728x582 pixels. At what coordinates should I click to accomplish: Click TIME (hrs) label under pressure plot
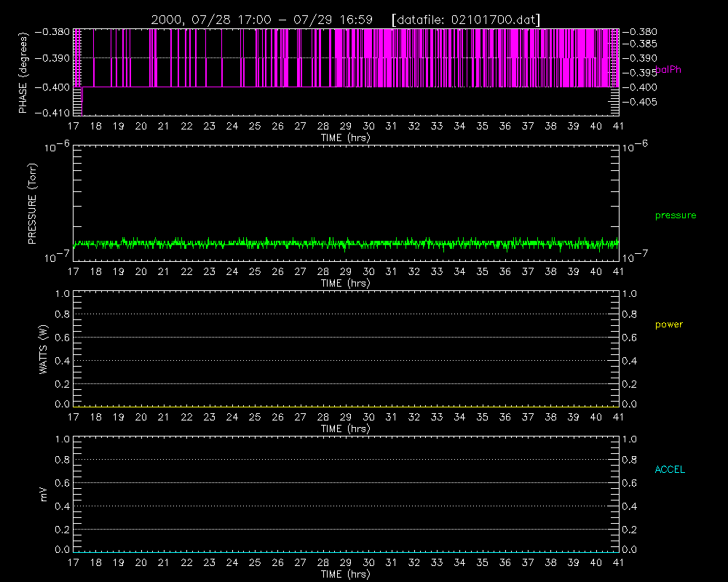[345, 283]
